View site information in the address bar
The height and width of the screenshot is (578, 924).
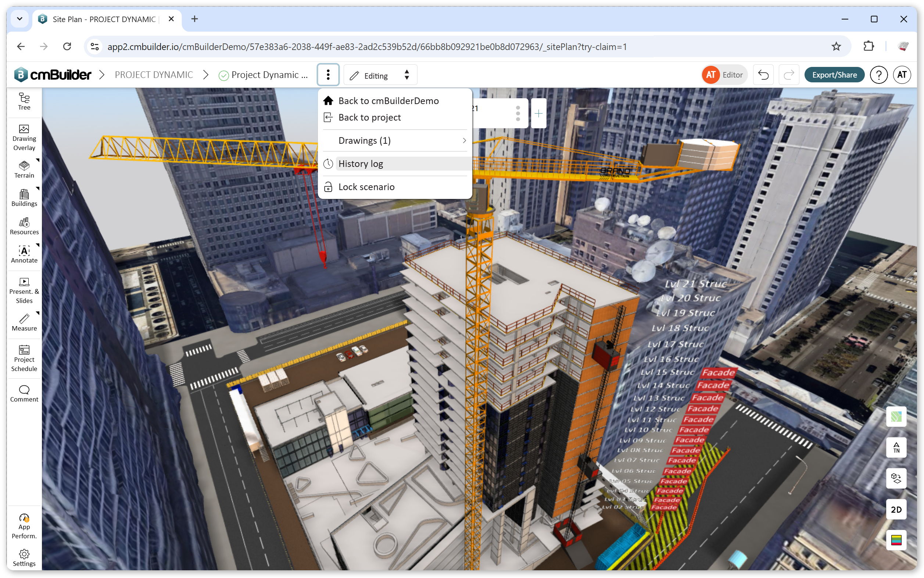tap(95, 47)
